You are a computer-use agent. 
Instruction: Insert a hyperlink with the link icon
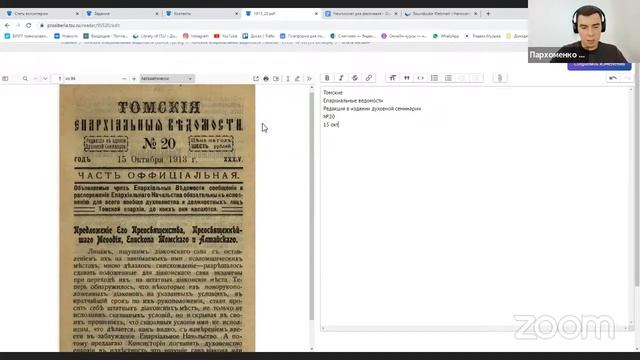(369, 78)
